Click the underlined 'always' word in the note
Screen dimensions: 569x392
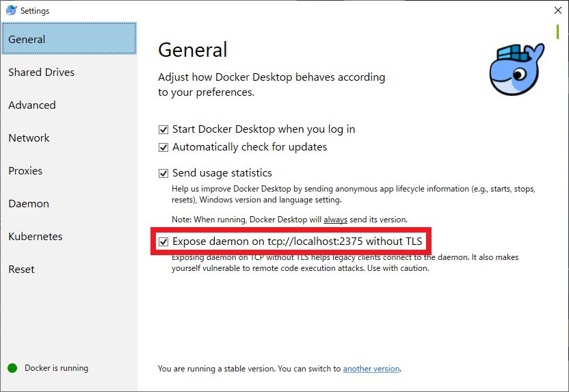335,220
